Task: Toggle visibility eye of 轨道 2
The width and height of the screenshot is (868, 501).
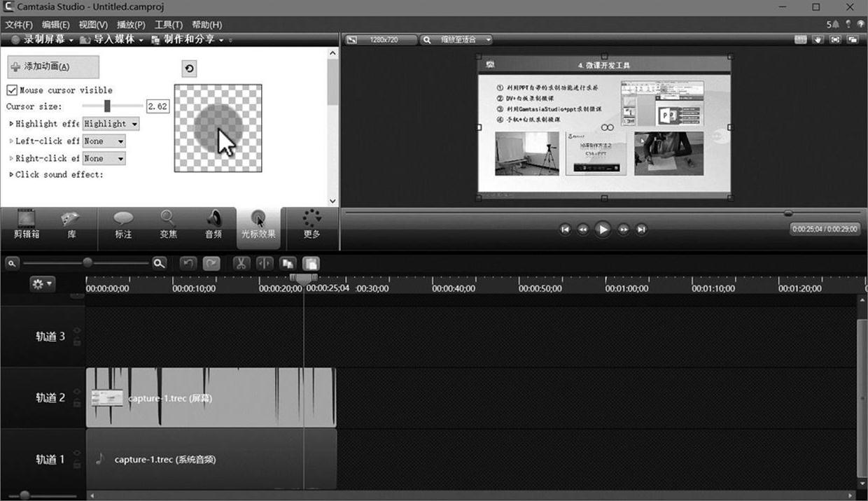Action: tap(77, 392)
